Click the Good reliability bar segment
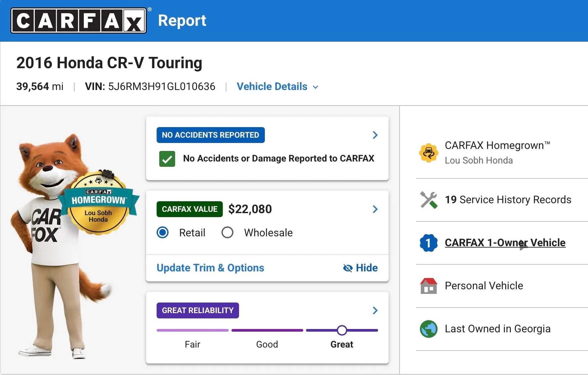This screenshot has width=588, height=375. pos(267,330)
